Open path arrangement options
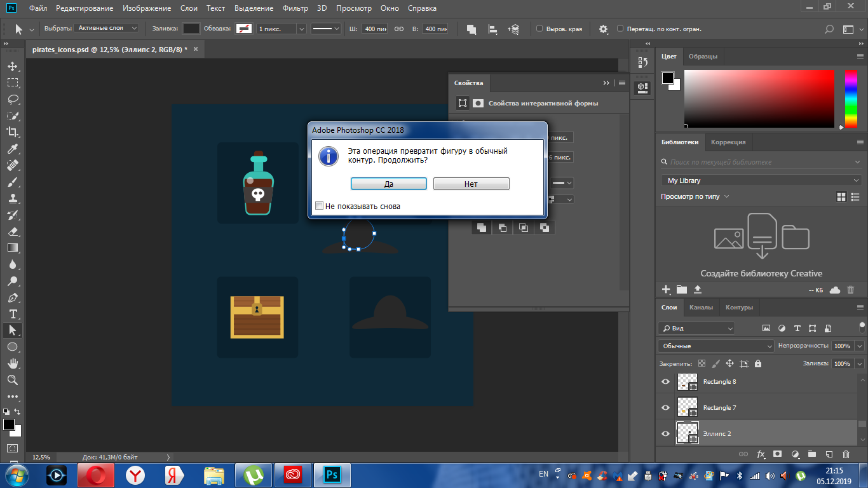 513,29
